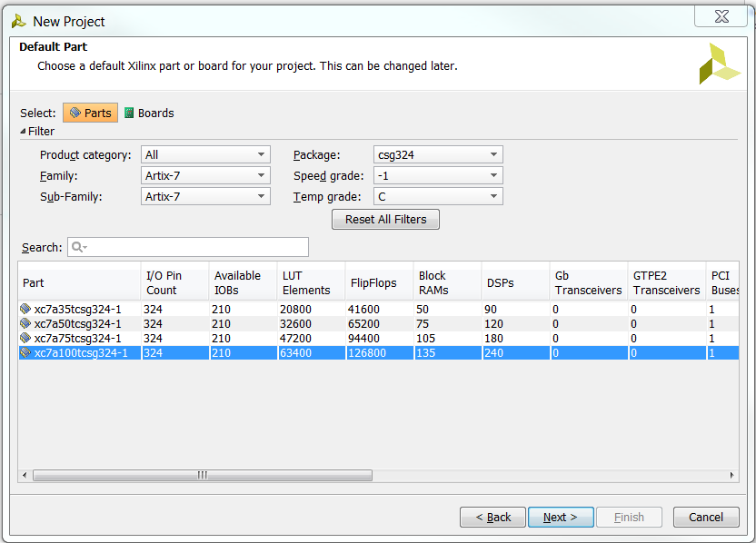Sort by LUT Elements column
Viewport: 756px width, 543px height.
312,282
